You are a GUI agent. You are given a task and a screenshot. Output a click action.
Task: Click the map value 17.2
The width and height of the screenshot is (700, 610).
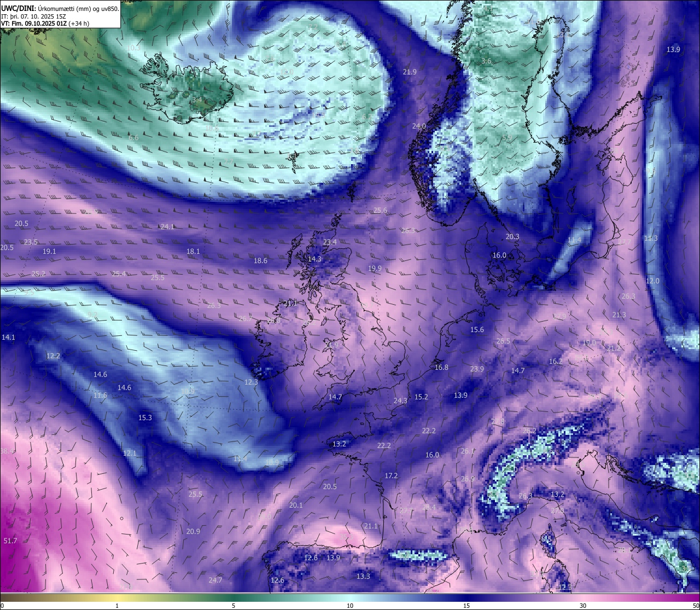tap(391, 475)
